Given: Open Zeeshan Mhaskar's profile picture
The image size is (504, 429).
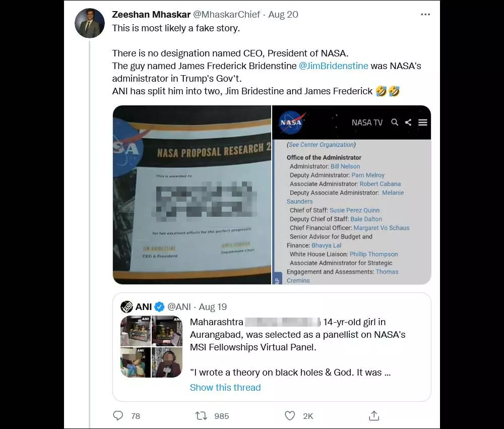Looking at the screenshot, I should point(90,23).
